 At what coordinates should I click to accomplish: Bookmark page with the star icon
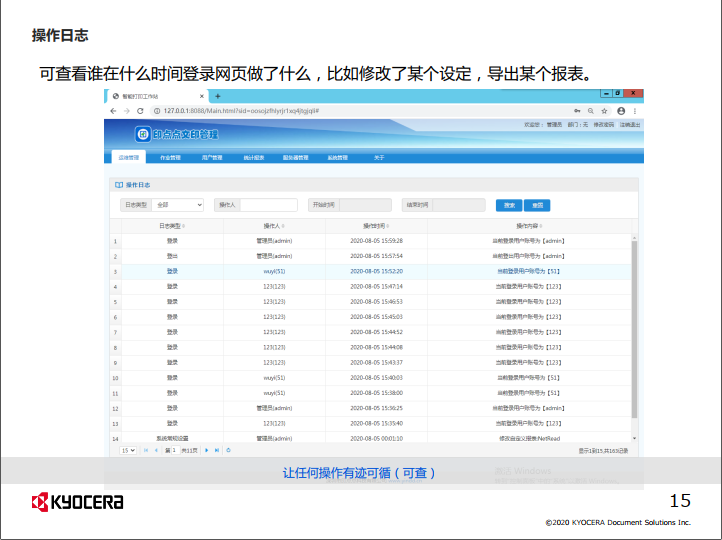[x=606, y=109]
